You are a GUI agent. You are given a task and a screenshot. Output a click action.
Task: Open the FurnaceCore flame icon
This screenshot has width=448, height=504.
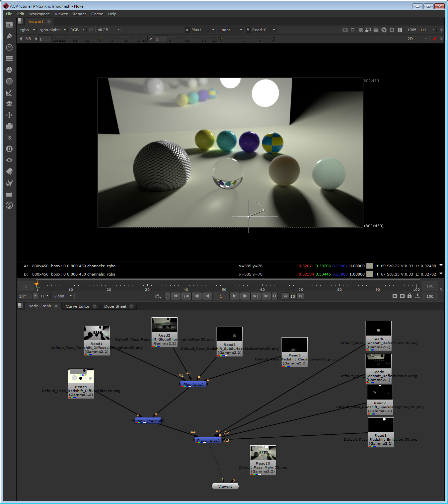9,205
